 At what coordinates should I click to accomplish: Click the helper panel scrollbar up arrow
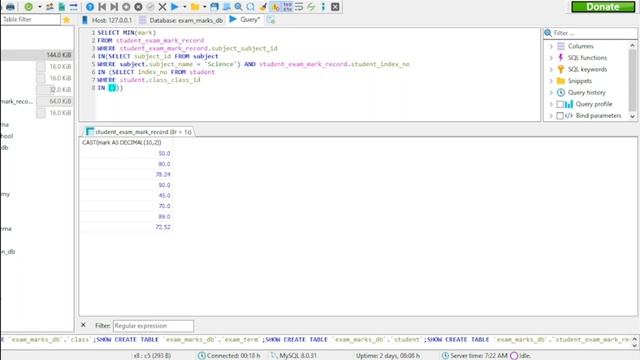coord(632,45)
